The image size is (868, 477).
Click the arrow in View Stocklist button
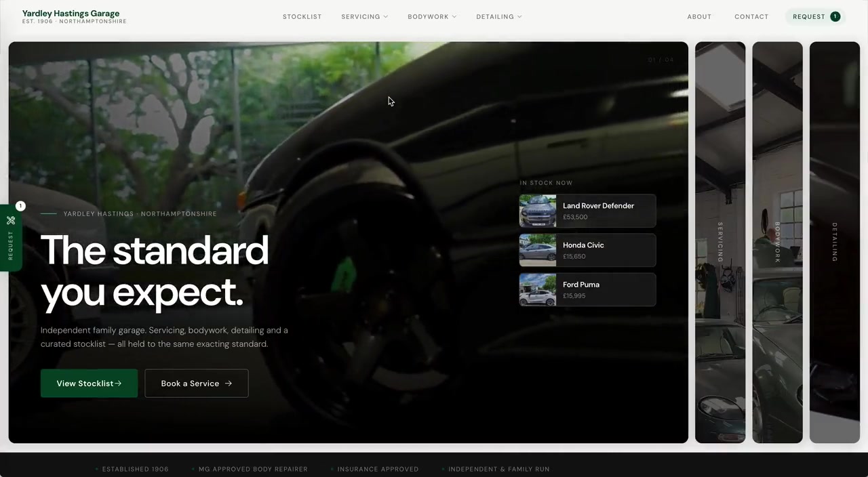point(118,383)
